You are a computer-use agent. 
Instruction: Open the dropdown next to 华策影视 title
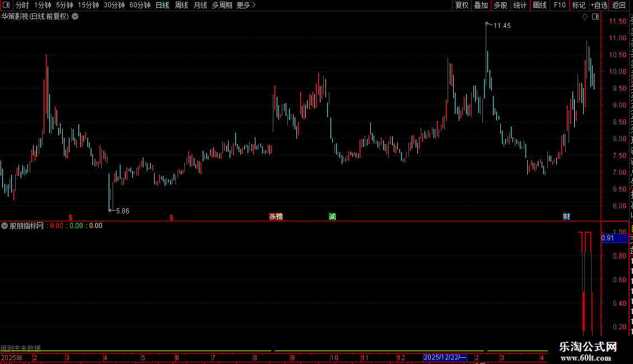[75, 16]
